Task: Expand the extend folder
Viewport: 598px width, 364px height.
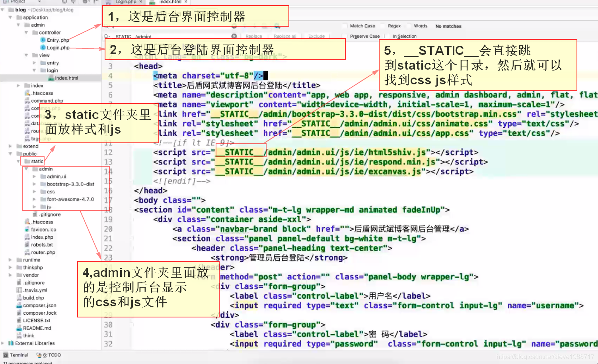Action: pyautogui.click(x=10, y=146)
